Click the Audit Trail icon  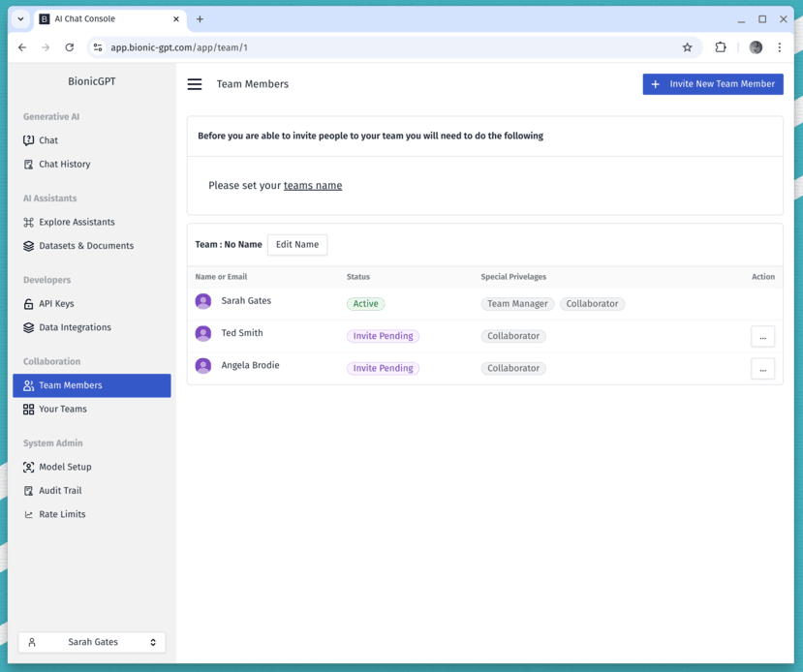coord(31,490)
